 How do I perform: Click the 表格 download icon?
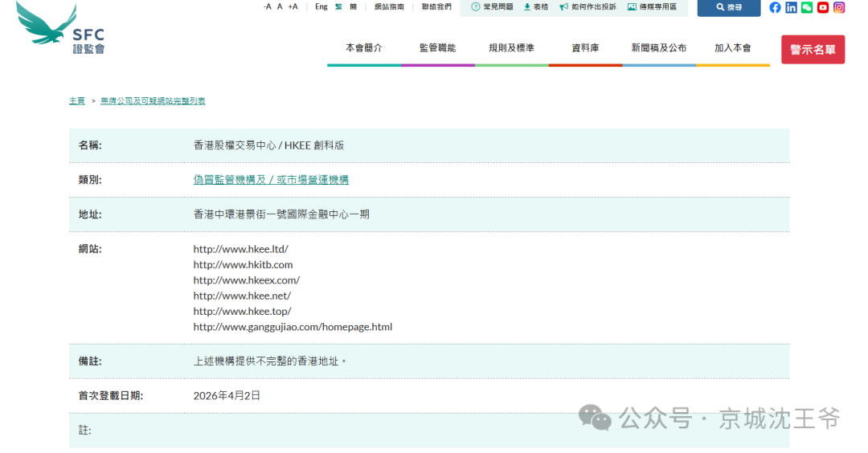click(527, 6)
